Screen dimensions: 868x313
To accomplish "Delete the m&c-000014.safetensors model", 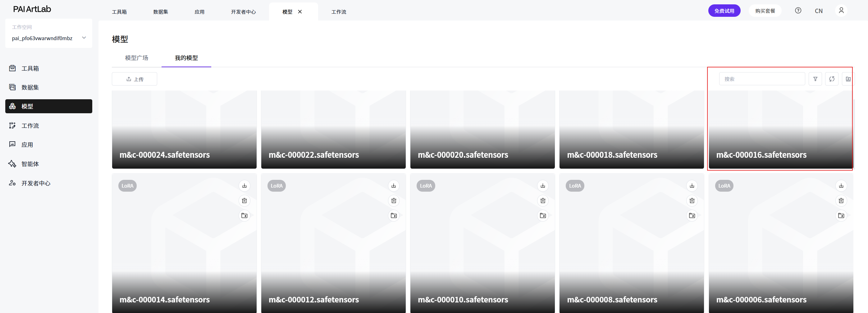I will pyautogui.click(x=244, y=201).
